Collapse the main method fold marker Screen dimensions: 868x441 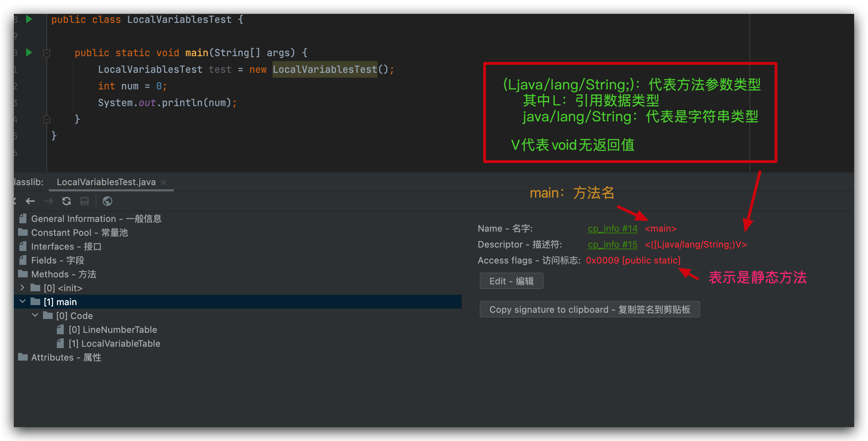(x=47, y=53)
